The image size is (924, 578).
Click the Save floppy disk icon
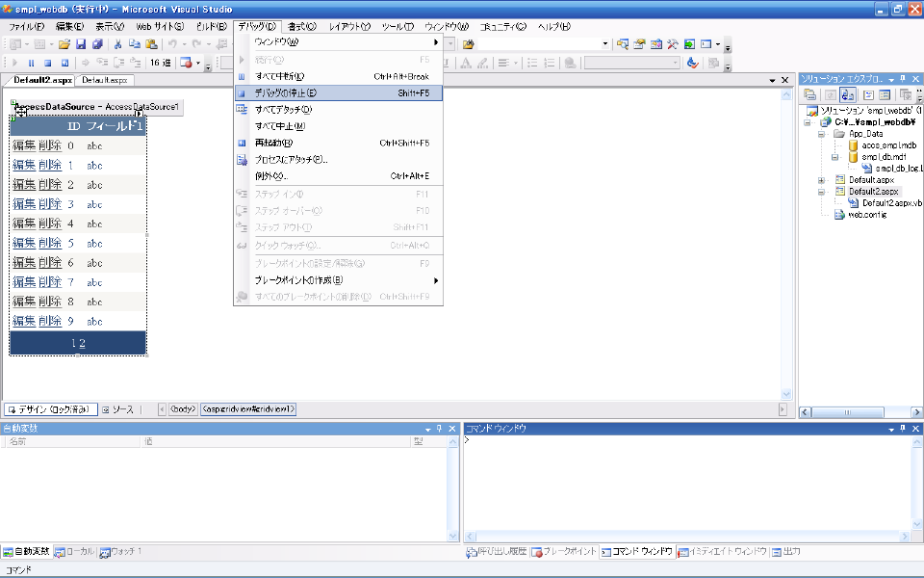(81, 44)
